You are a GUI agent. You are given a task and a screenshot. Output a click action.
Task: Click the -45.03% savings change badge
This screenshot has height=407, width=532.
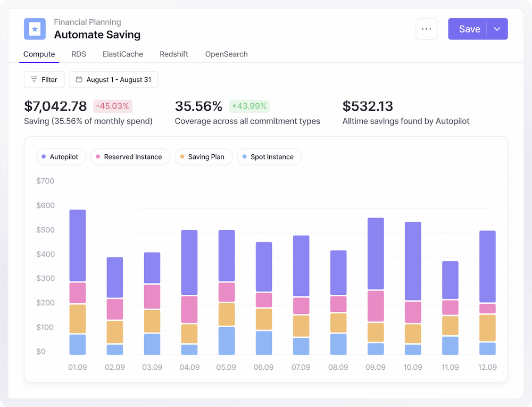[x=112, y=106]
